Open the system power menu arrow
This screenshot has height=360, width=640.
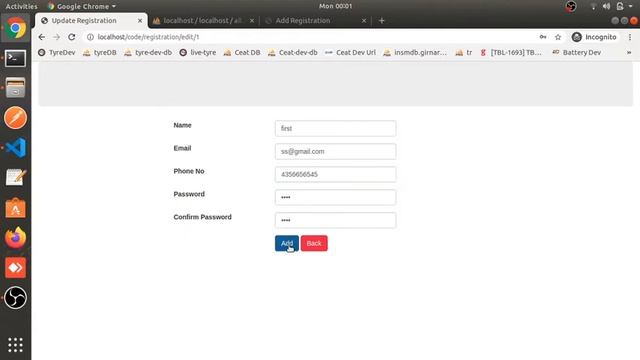point(631,6)
